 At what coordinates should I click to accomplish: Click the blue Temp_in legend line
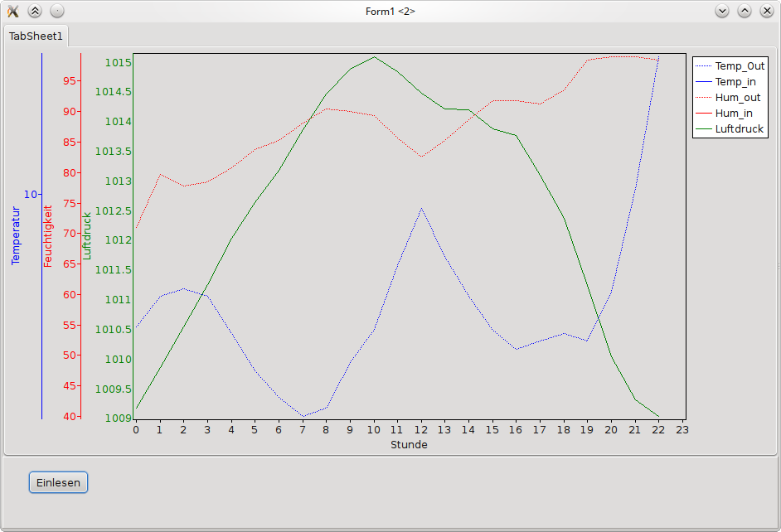[703, 82]
